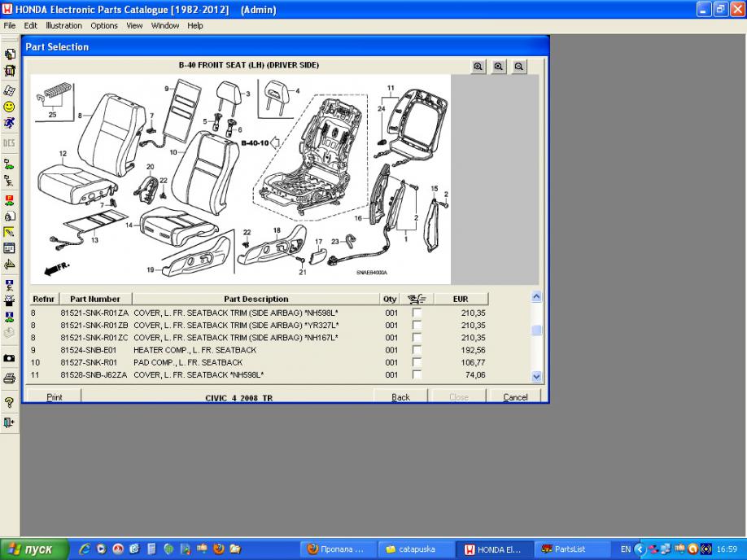
Task: Click the running man icon in left toolbar
Action: pos(9,123)
